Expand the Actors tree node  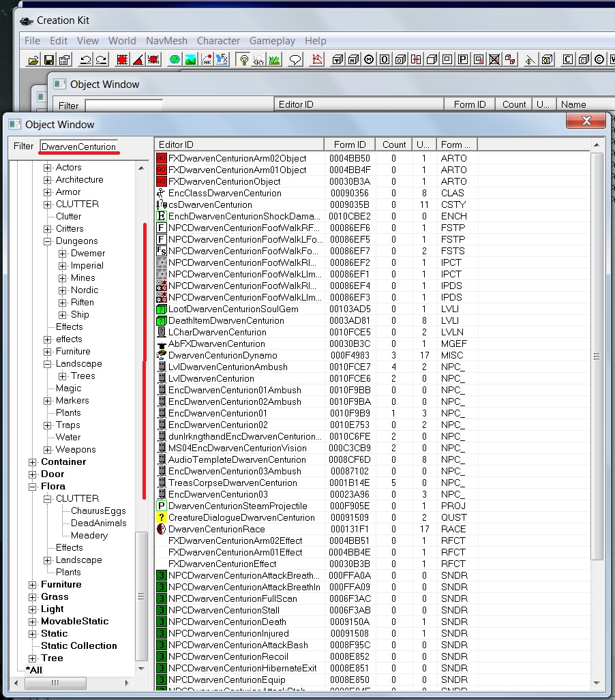coord(47,168)
